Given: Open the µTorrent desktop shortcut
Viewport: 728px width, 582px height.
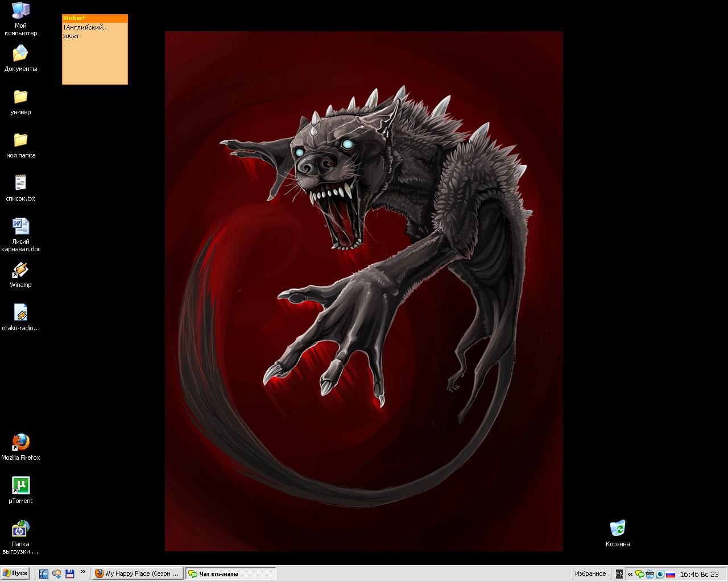Looking at the screenshot, I should tap(20, 486).
